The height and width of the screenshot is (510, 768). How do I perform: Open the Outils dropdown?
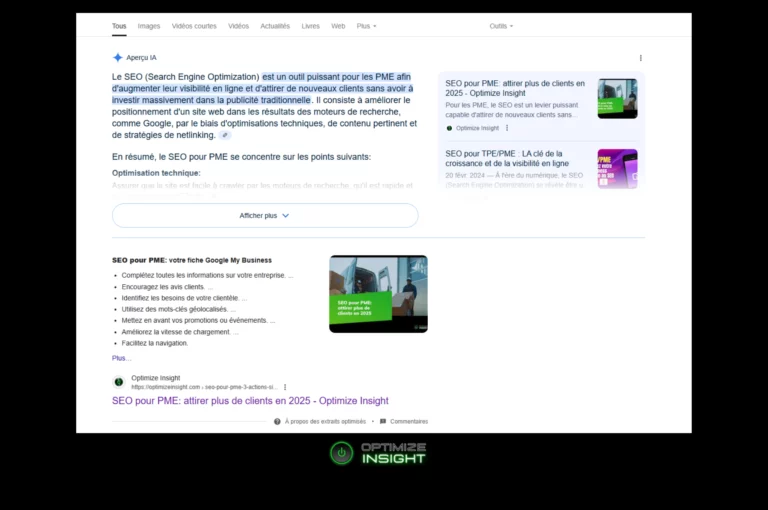[501, 26]
